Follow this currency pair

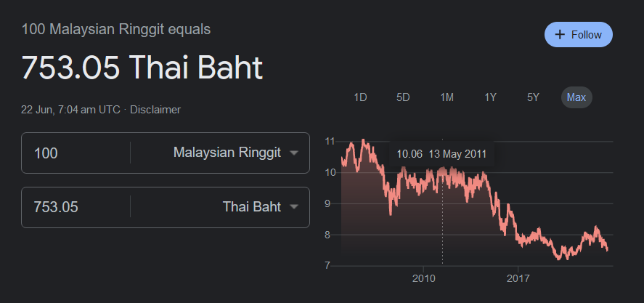[x=578, y=35]
